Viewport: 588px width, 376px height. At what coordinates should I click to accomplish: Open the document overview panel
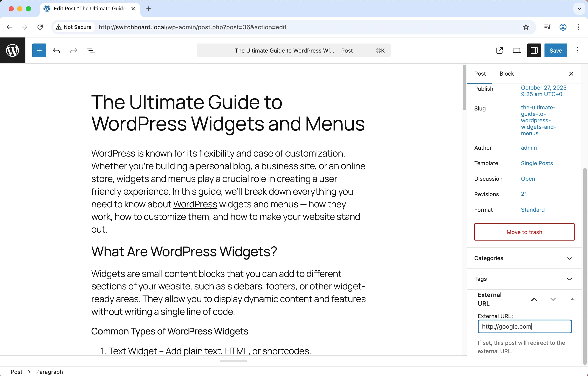[x=91, y=50]
